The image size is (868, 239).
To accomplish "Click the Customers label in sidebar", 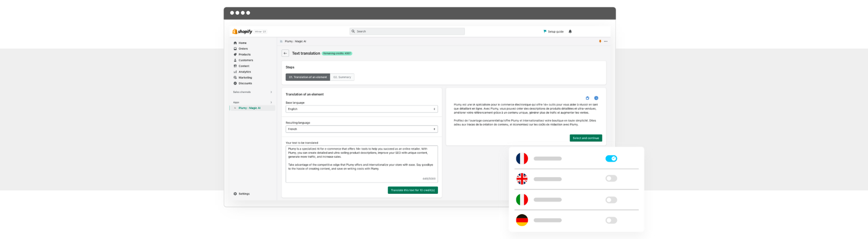I will pos(246,60).
